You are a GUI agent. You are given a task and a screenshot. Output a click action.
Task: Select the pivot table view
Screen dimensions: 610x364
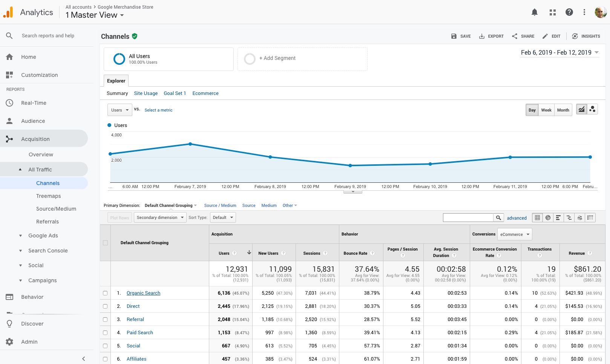[590, 217]
